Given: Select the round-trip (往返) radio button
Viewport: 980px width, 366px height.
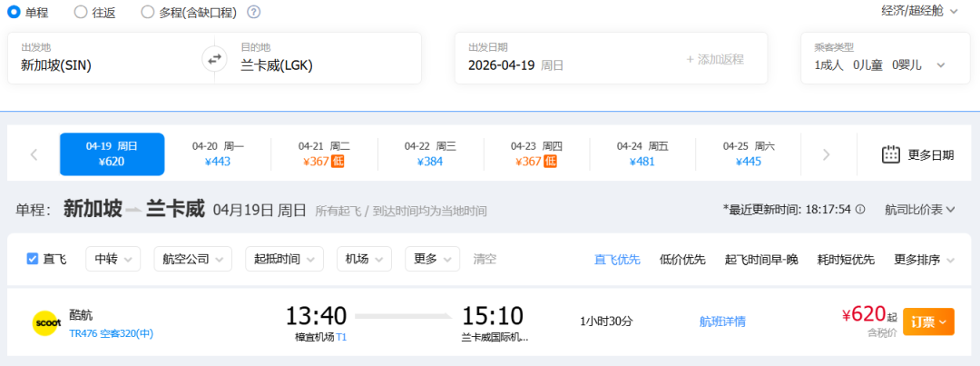Looking at the screenshot, I should [80, 12].
